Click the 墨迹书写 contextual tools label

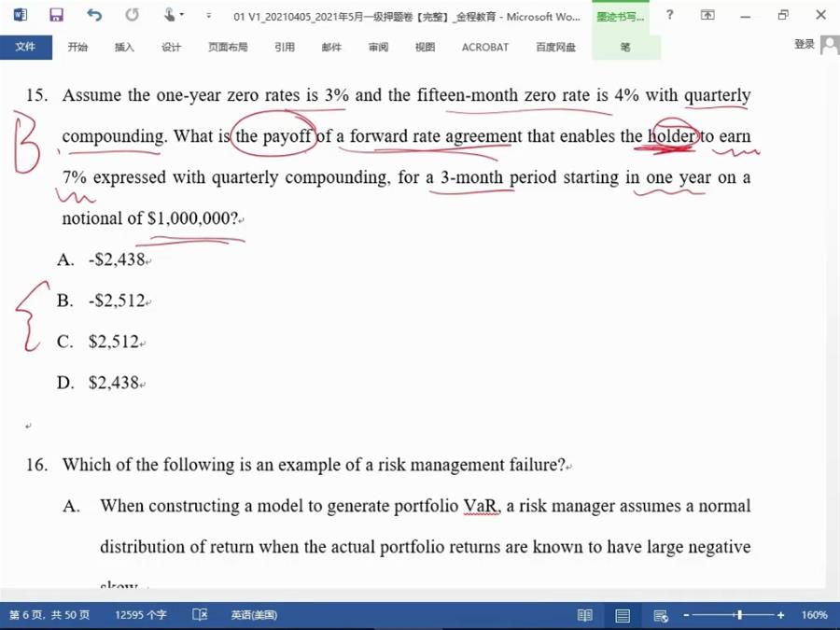click(x=621, y=17)
